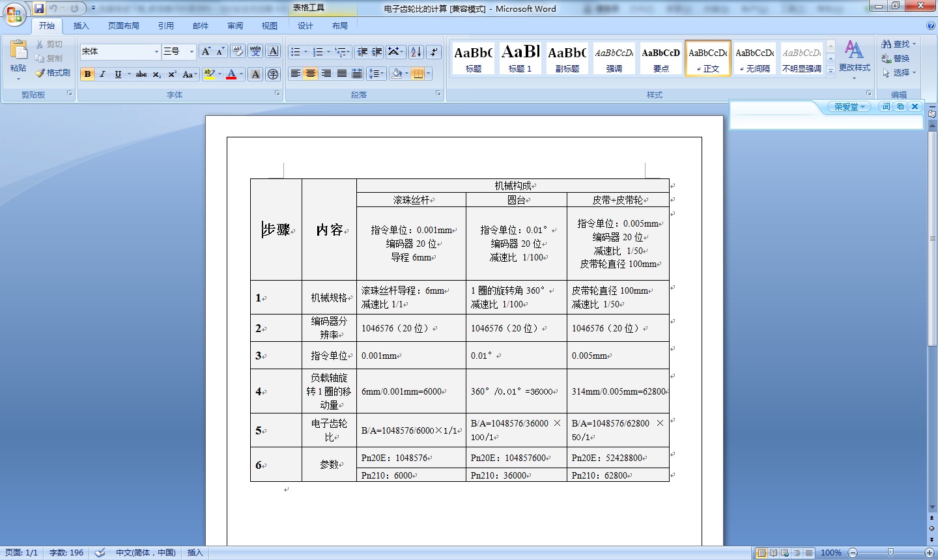Screen dimensions: 938x560
Task: Click the zoom slider handle
Action: click(890, 553)
